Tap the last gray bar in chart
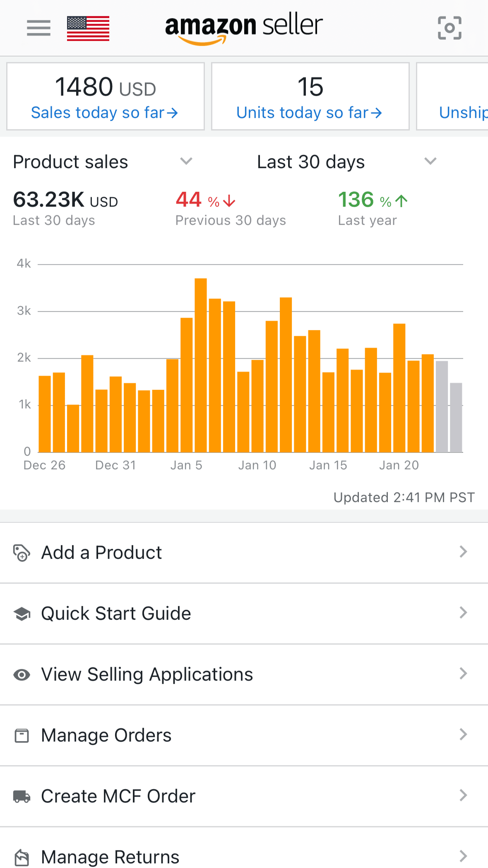This screenshot has width=488, height=868. point(456,417)
